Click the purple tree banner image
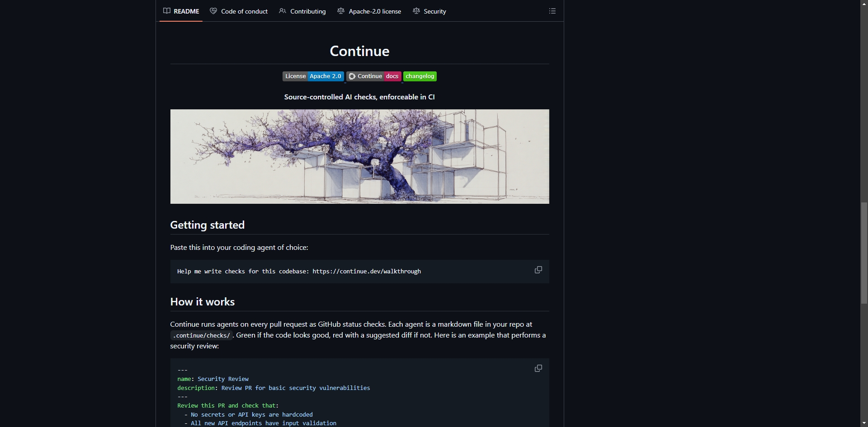The image size is (868, 427). (x=360, y=156)
